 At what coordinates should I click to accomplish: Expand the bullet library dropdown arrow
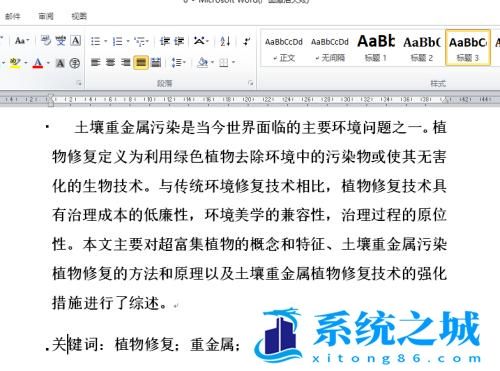(x=106, y=42)
